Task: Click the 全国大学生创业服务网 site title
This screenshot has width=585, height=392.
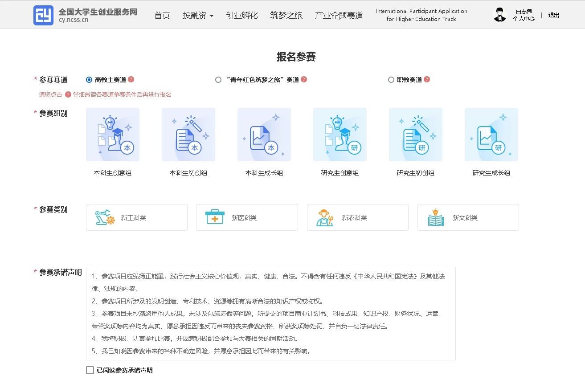Action: [98, 12]
